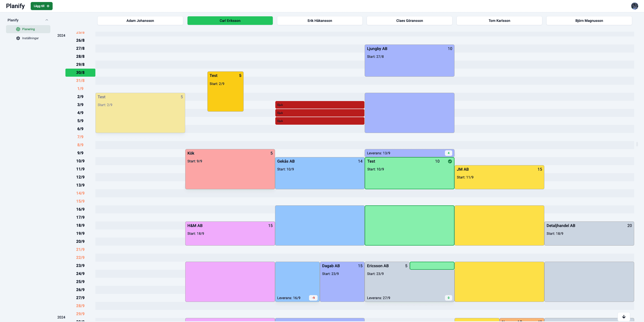Open the user avatar in top right

click(634, 6)
